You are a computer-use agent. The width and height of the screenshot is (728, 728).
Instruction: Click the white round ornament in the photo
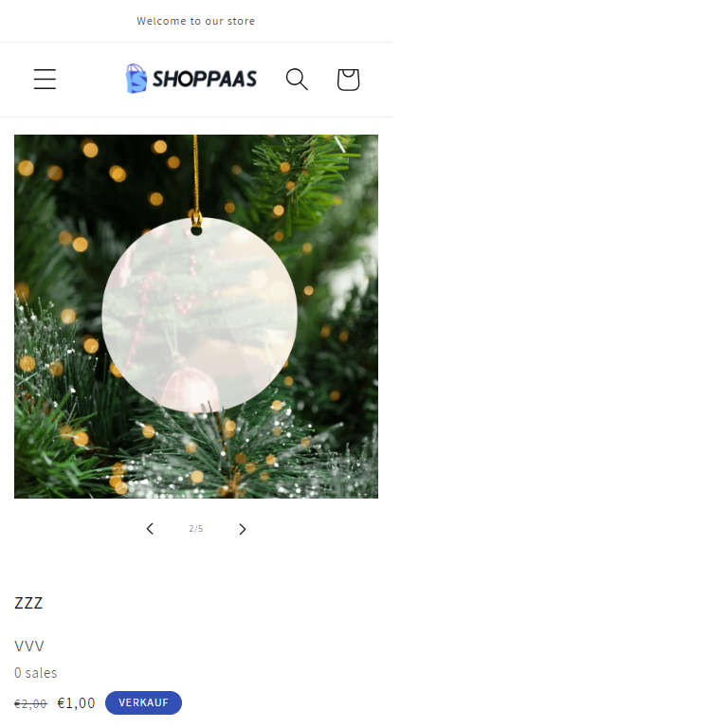click(199, 316)
